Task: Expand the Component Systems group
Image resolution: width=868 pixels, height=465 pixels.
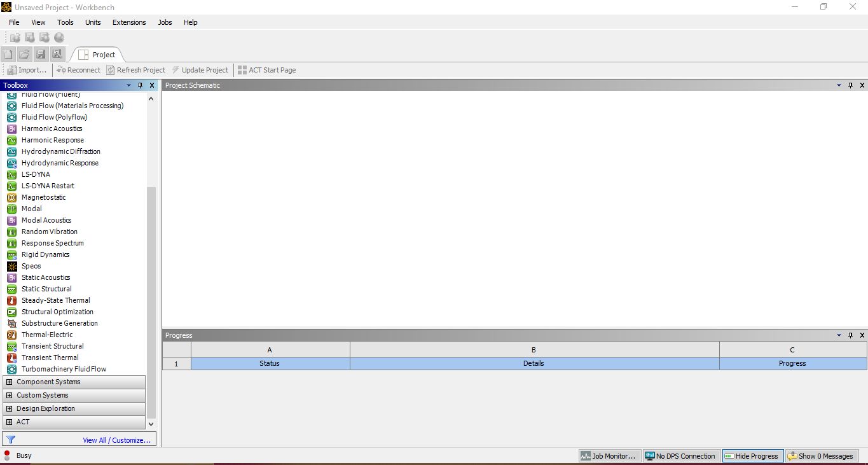Action: coord(10,382)
